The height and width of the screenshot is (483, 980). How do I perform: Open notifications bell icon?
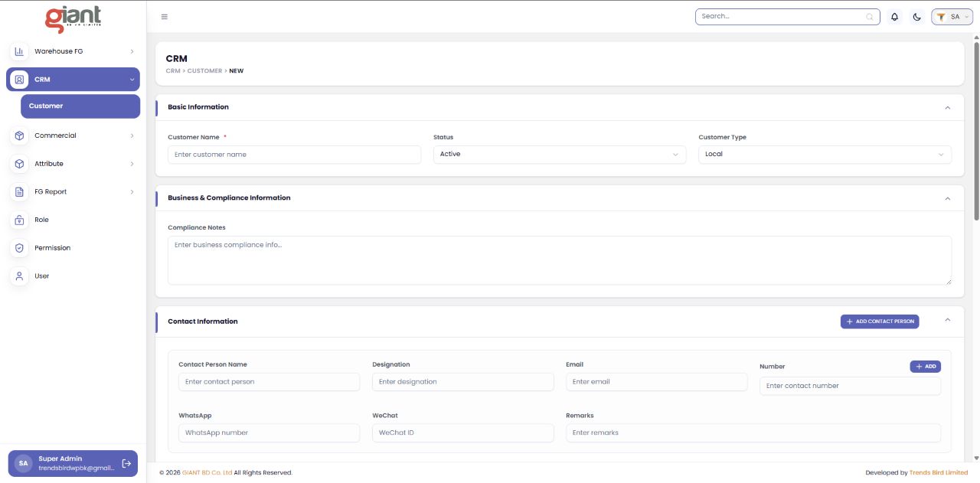[894, 17]
